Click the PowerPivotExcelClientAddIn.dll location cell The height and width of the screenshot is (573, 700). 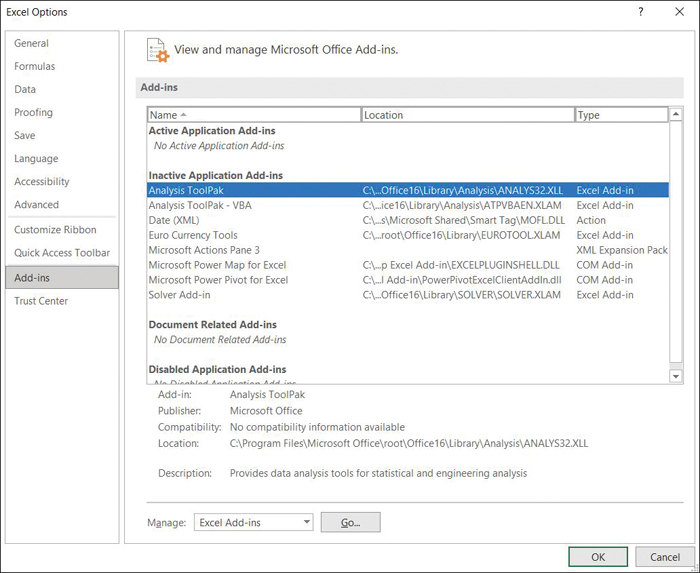click(462, 280)
